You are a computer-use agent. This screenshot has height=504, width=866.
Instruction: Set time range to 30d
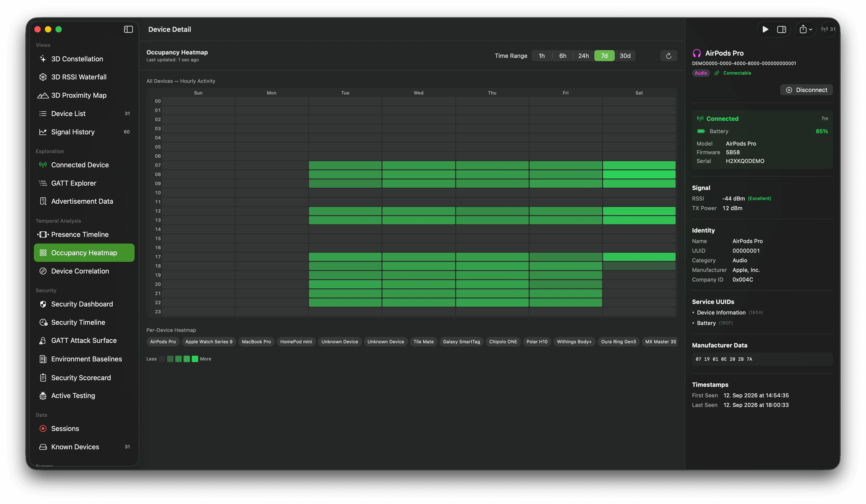tap(625, 56)
